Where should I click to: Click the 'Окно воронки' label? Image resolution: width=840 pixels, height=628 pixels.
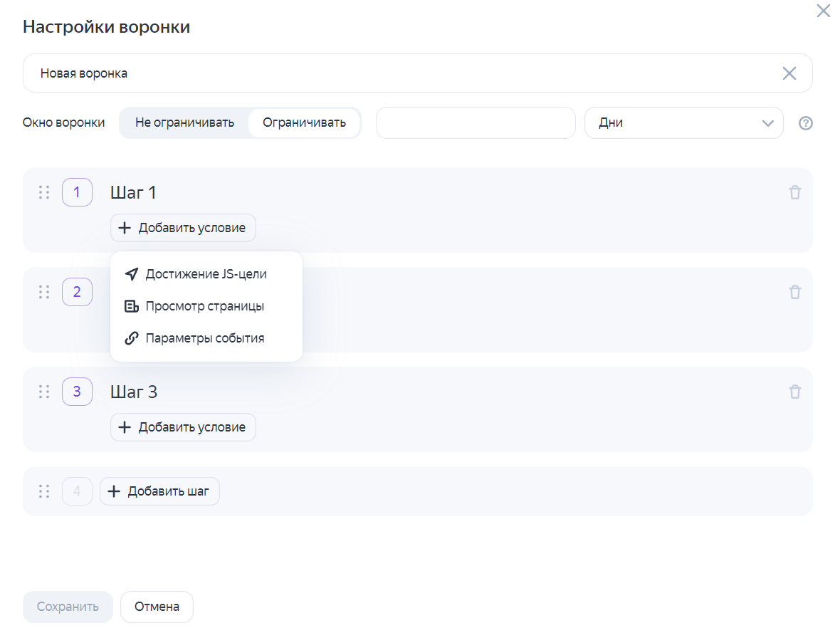(64, 122)
